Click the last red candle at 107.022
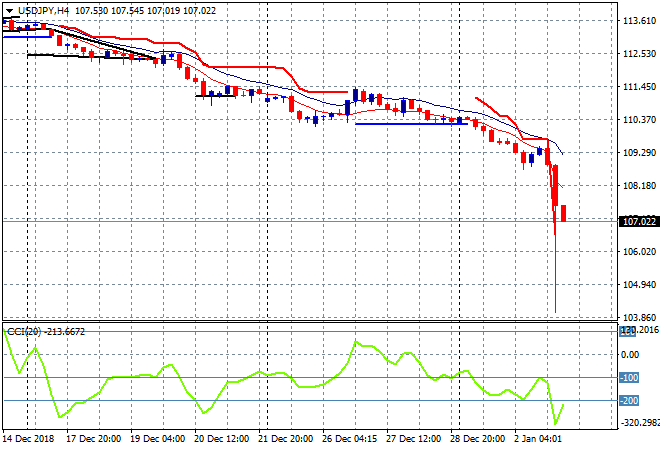Screen dimensions: 660x450 (563, 213)
